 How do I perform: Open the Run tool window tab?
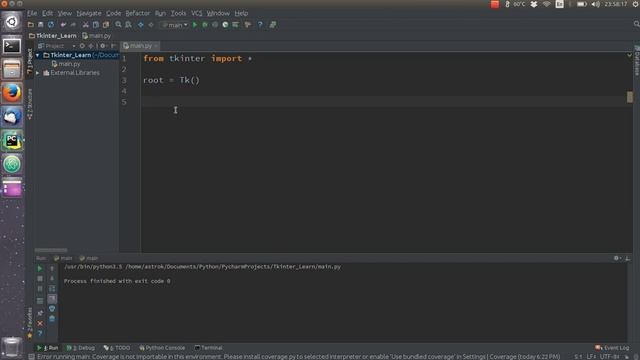coord(48,348)
